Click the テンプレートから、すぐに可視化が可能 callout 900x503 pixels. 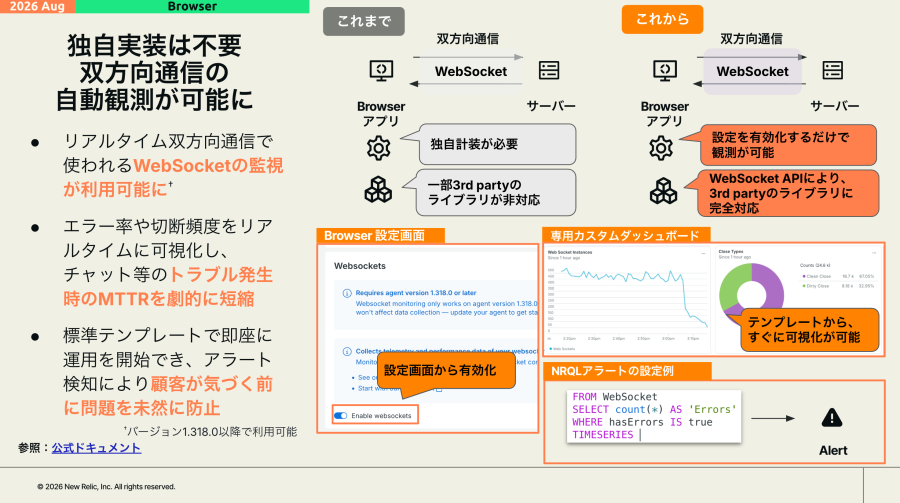(x=809, y=330)
